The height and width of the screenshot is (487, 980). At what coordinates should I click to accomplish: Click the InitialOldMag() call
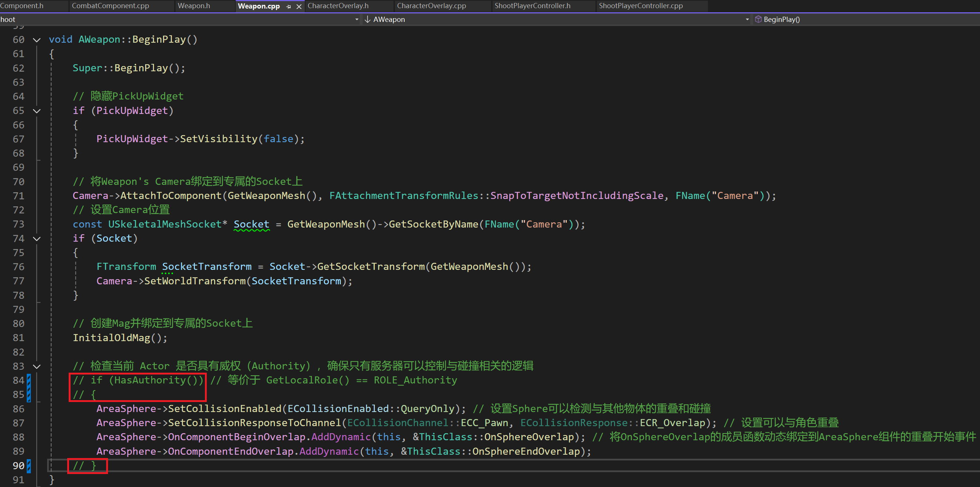[x=120, y=338]
